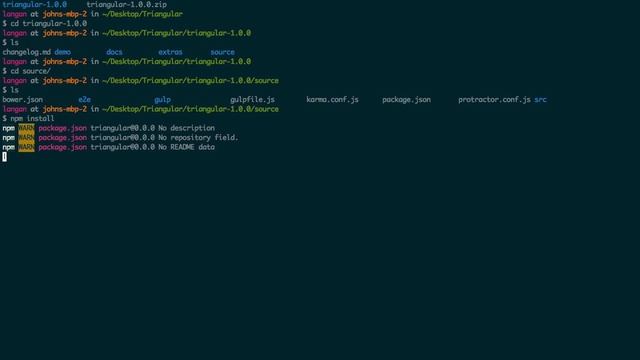Click the 'e2e' directory name
Screen dimensions: 640x360
(x=84, y=100)
